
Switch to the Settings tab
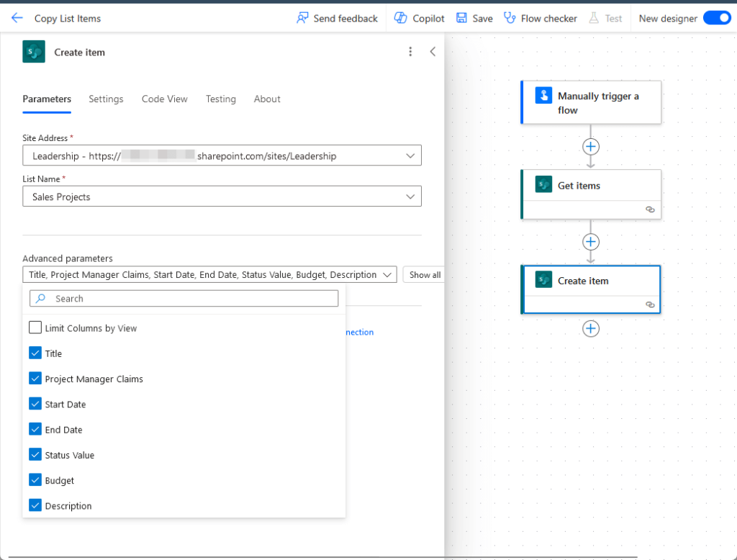(x=107, y=99)
